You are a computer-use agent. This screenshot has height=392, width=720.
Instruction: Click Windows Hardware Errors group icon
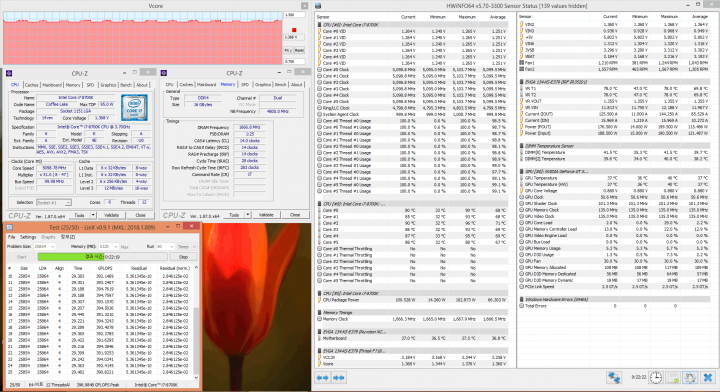click(522, 299)
